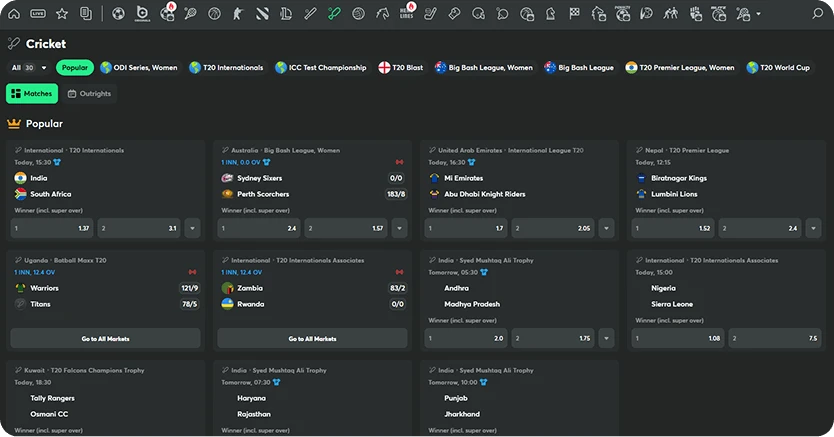
Task: Expand more markets for India vs South Africa
Action: pos(192,228)
